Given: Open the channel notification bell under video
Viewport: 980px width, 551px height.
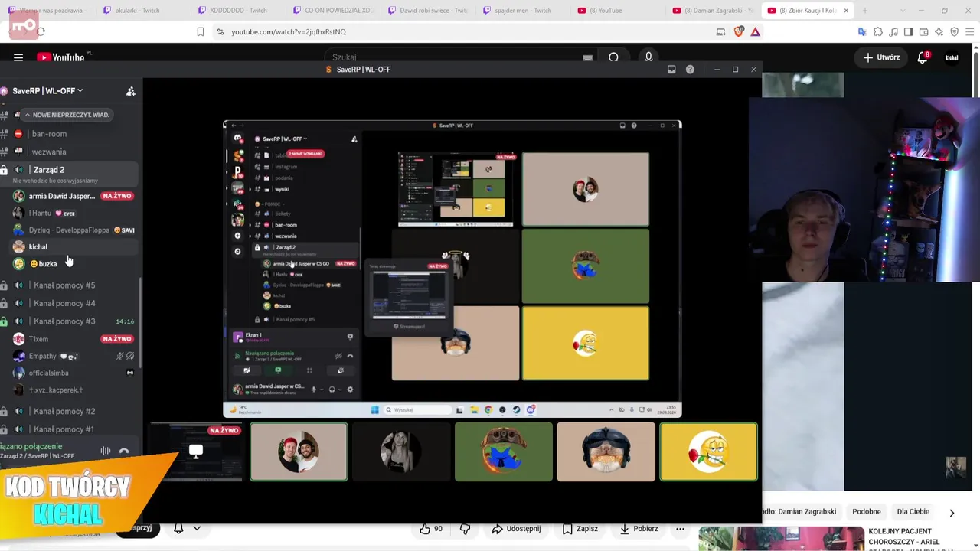Looking at the screenshot, I should [178, 528].
